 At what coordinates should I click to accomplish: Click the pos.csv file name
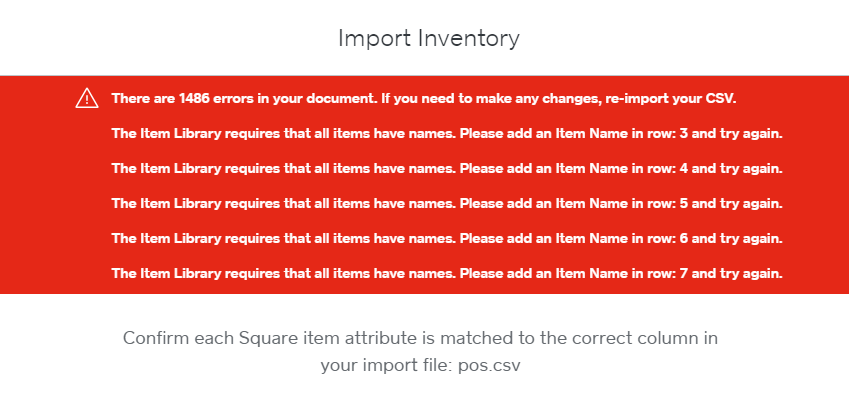(x=489, y=366)
